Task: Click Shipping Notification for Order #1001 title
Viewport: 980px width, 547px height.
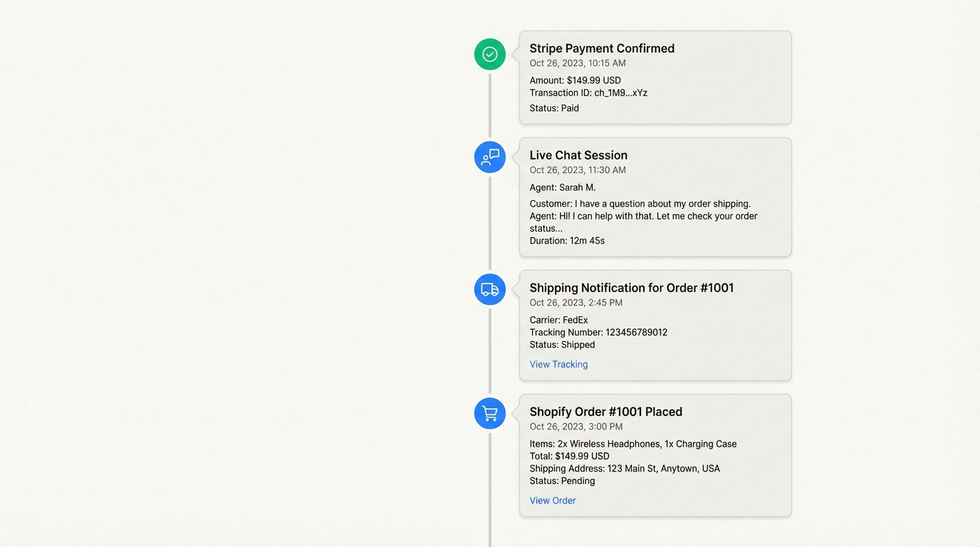Action: 631,288
